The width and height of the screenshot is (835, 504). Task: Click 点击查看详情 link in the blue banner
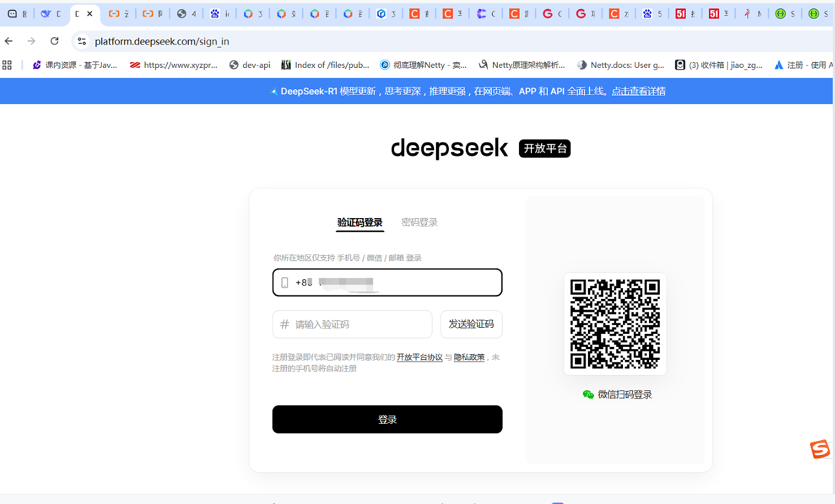coord(638,91)
